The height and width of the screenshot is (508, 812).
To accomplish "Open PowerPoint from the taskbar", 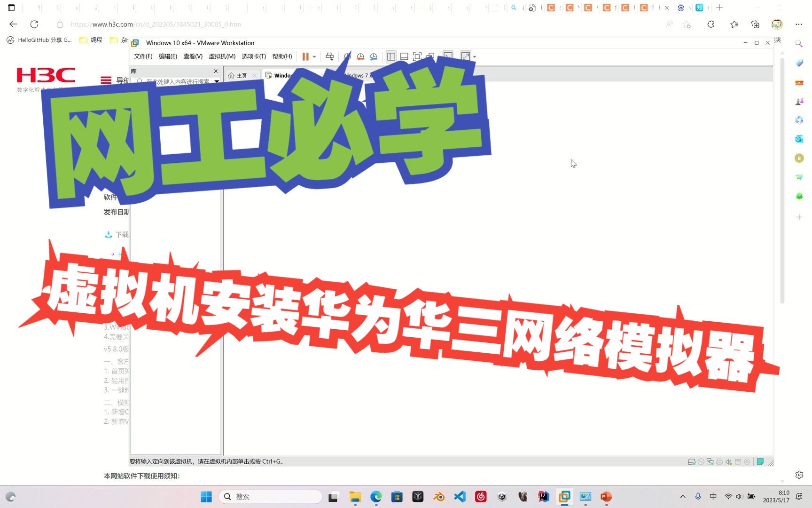I will pyautogui.click(x=606, y=497).
